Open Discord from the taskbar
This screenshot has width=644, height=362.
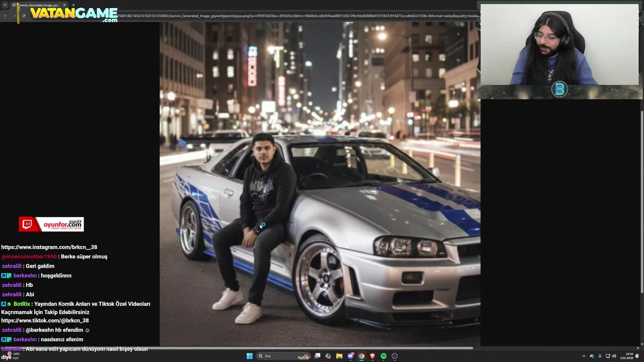[x=351, y=356]
